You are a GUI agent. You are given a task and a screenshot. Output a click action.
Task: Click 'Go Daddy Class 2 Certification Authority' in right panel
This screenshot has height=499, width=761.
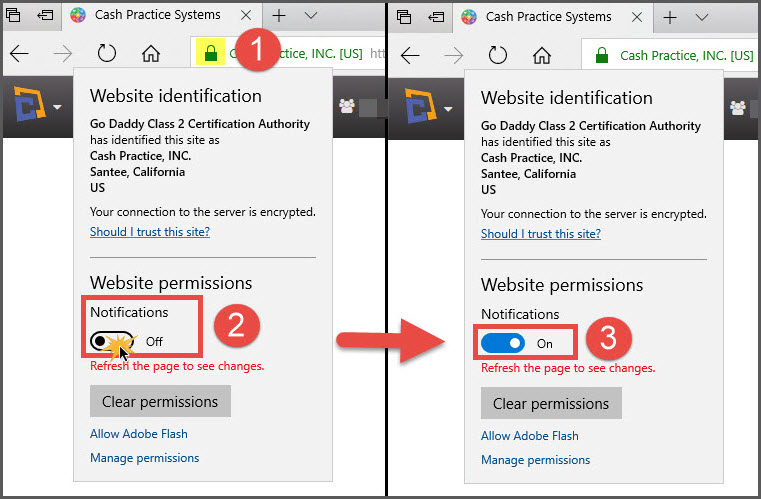591,126
